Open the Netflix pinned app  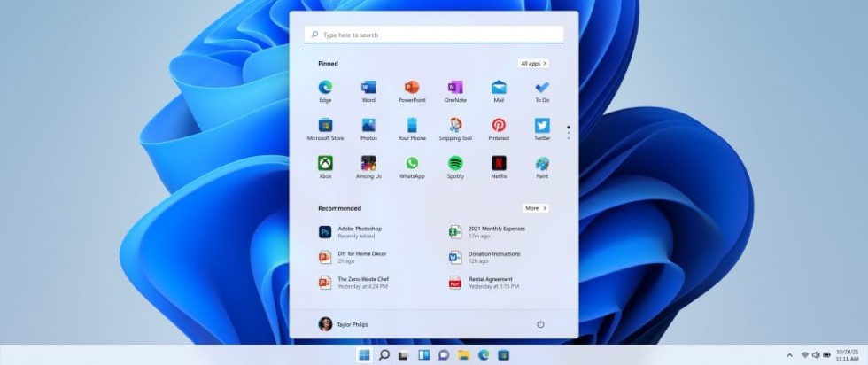(499, 164)
